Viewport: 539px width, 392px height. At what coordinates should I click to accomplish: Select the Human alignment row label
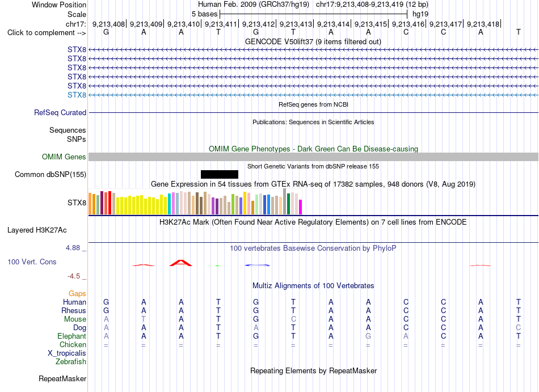[x=74, y=302]
